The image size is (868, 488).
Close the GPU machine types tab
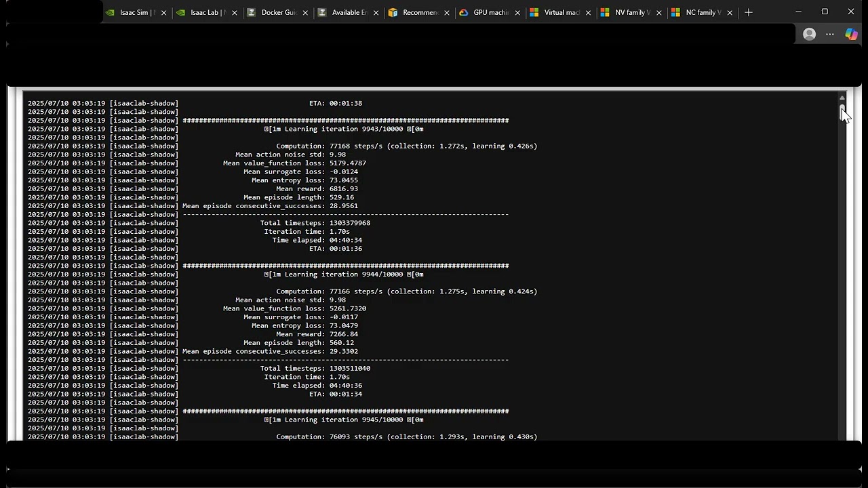pos(517,13)
